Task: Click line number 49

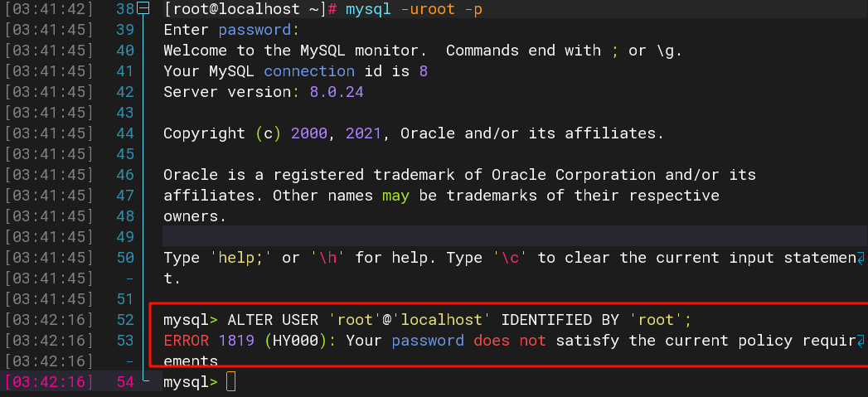Action: pos(126,237)
